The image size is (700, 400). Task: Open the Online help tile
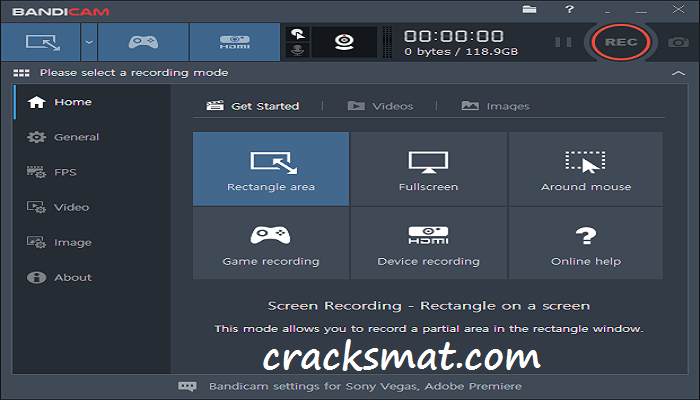[x=586, y=243]
